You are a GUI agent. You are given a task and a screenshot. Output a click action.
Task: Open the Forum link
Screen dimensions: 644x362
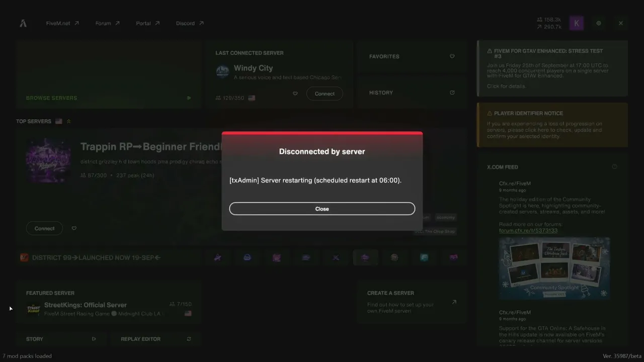pyautogui.click(x=108, y=23)
